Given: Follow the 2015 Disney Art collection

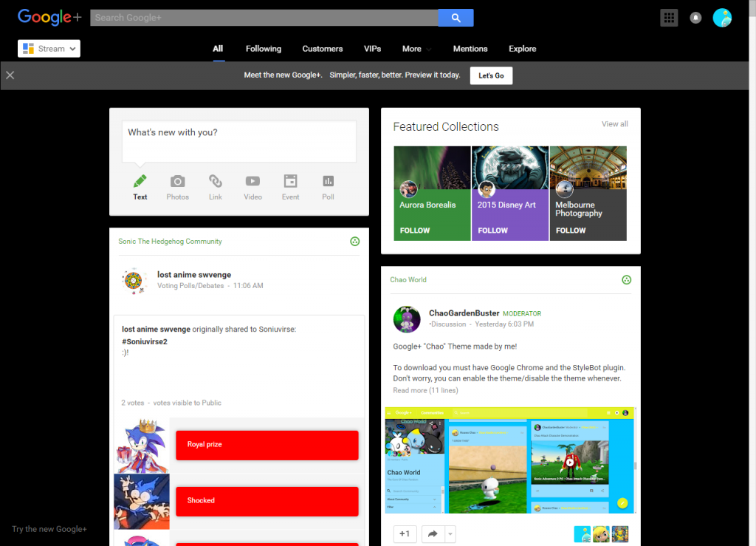Looking at the screenshot, I should tap(492, 231).
